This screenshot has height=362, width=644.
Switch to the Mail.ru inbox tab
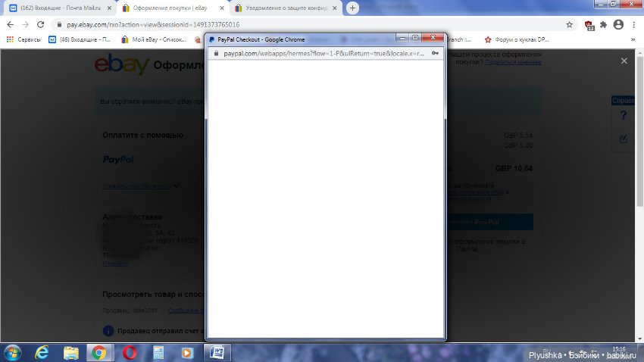click(60, 8)
